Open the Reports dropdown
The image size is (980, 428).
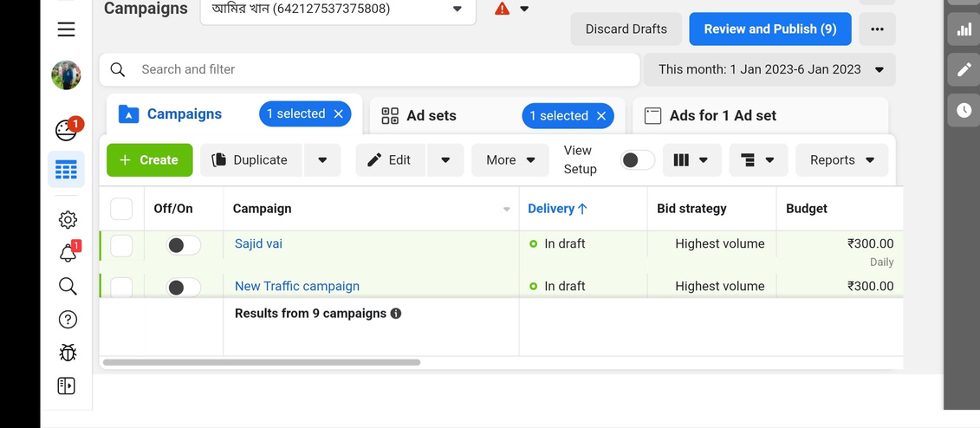(841, 160)
